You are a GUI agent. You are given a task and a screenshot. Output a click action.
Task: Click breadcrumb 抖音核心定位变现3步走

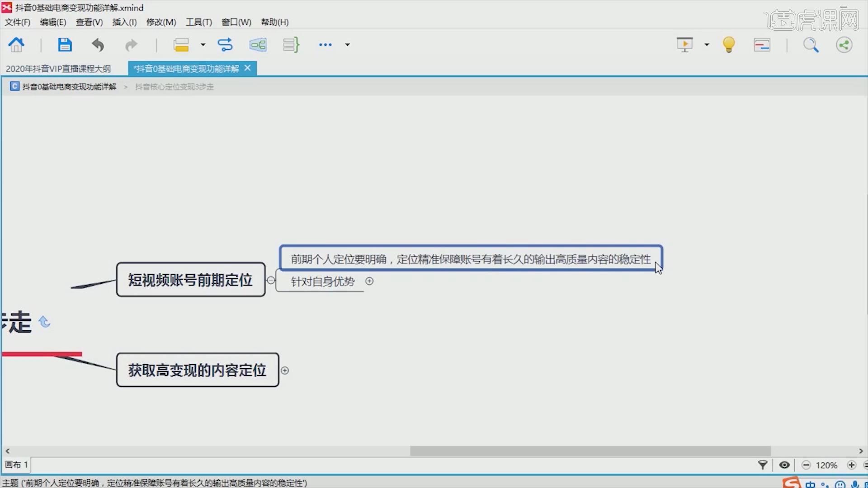click(175, 87)
